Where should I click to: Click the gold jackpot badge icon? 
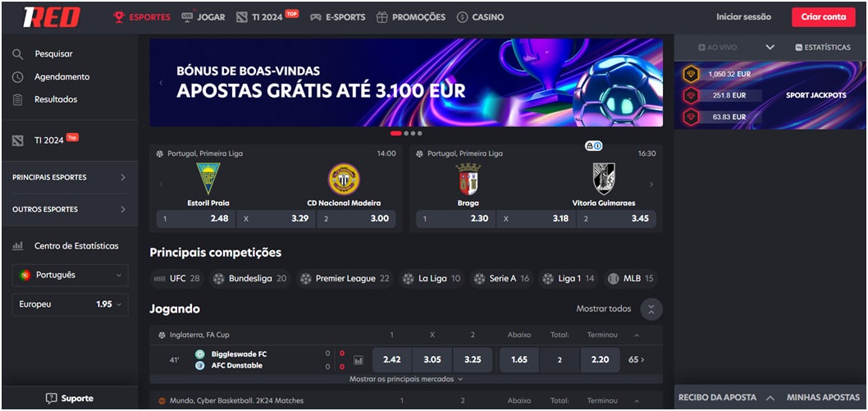(x=691, y=74)
